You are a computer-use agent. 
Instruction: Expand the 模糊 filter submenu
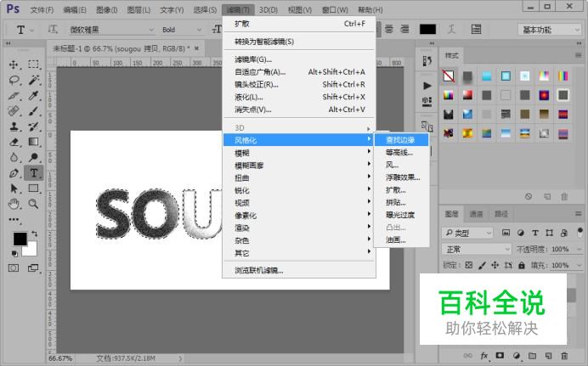[299, 153]
